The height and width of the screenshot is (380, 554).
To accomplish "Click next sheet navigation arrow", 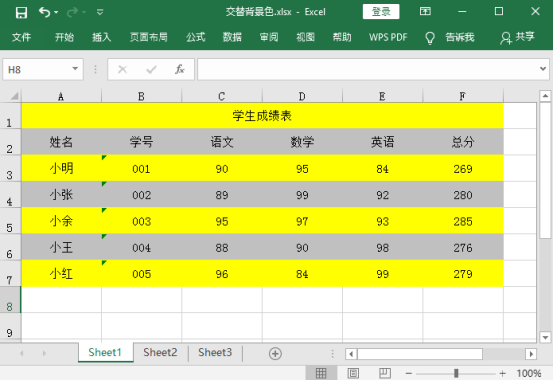I will [x=44, y=353].
